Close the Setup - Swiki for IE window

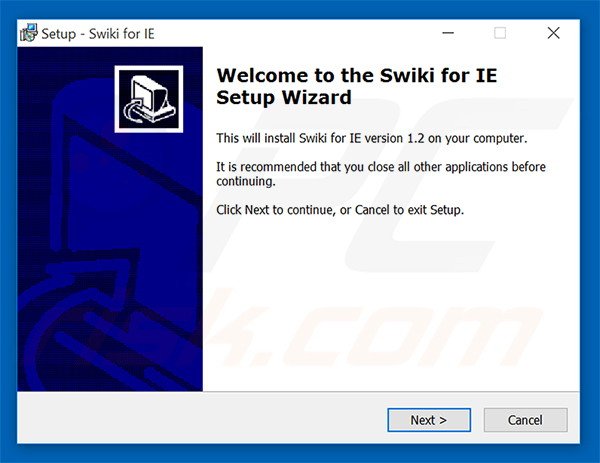[x=554, y=33]
